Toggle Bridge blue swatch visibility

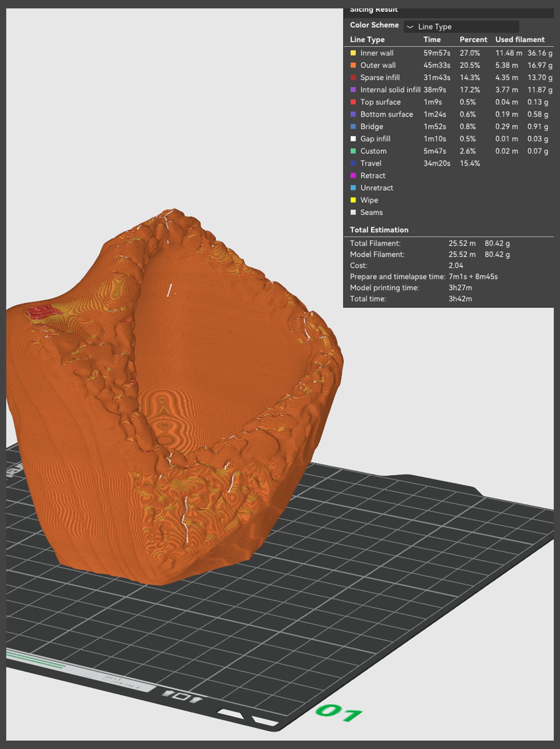coord(353,127)
